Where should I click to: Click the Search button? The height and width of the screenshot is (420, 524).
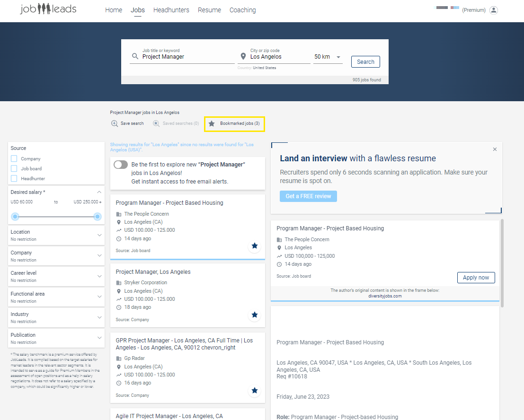coord(365,62)
